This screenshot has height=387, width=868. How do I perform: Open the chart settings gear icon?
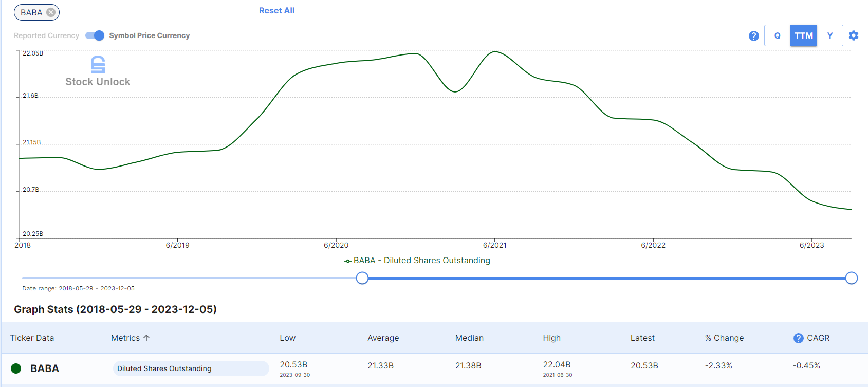[854, 35]
